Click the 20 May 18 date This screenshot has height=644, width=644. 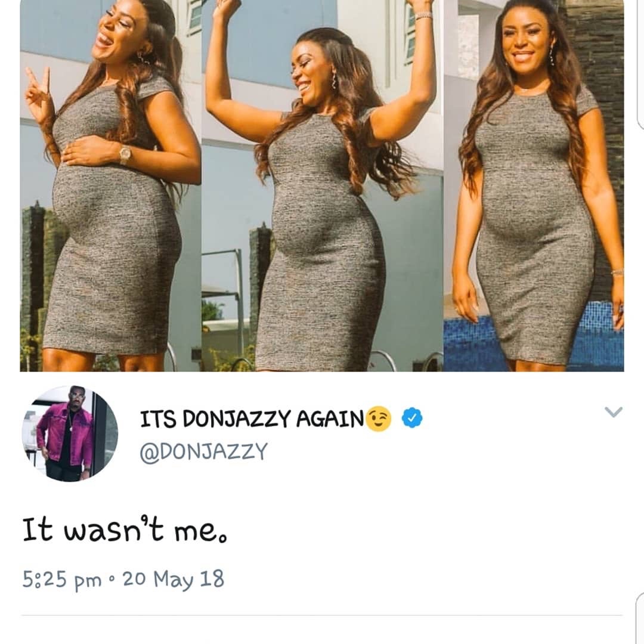174,579
